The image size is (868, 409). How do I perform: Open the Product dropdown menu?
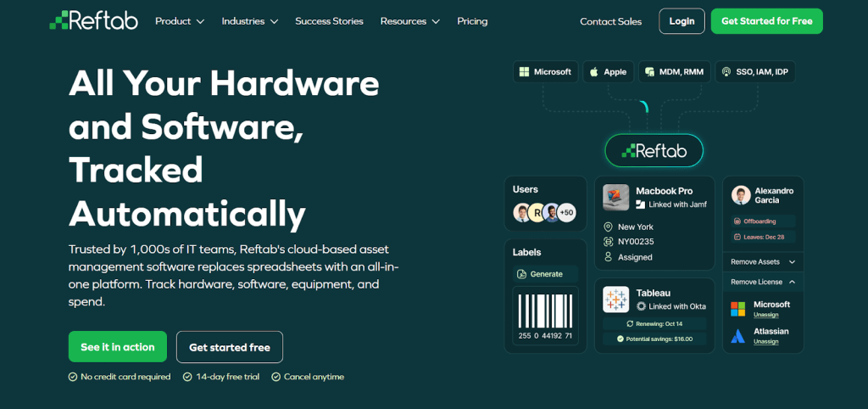(179, 21)
